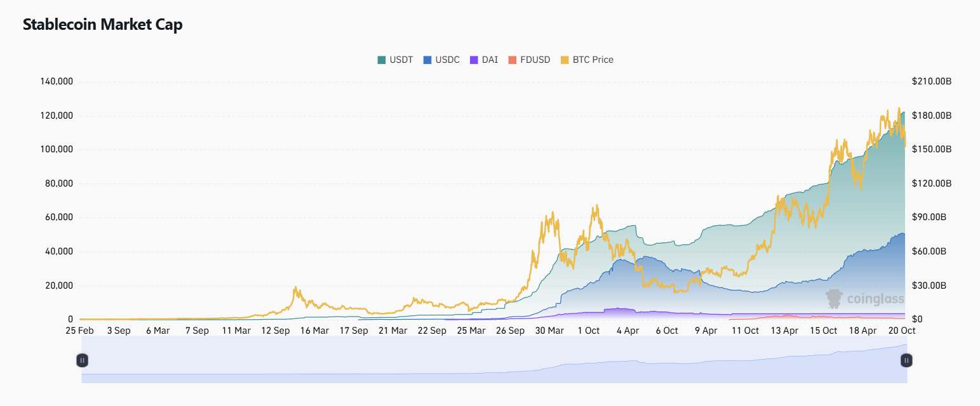Click the 7 Sep date label

[x=197, y=331]
